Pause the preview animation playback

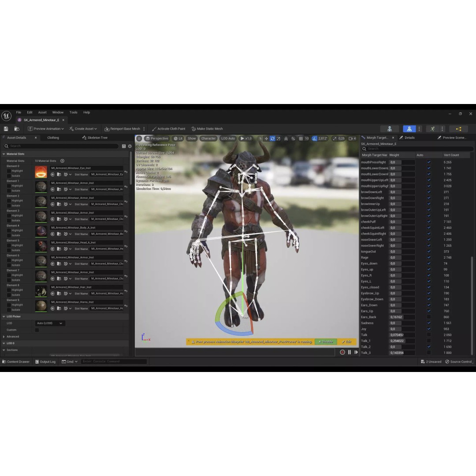[350, 352]
